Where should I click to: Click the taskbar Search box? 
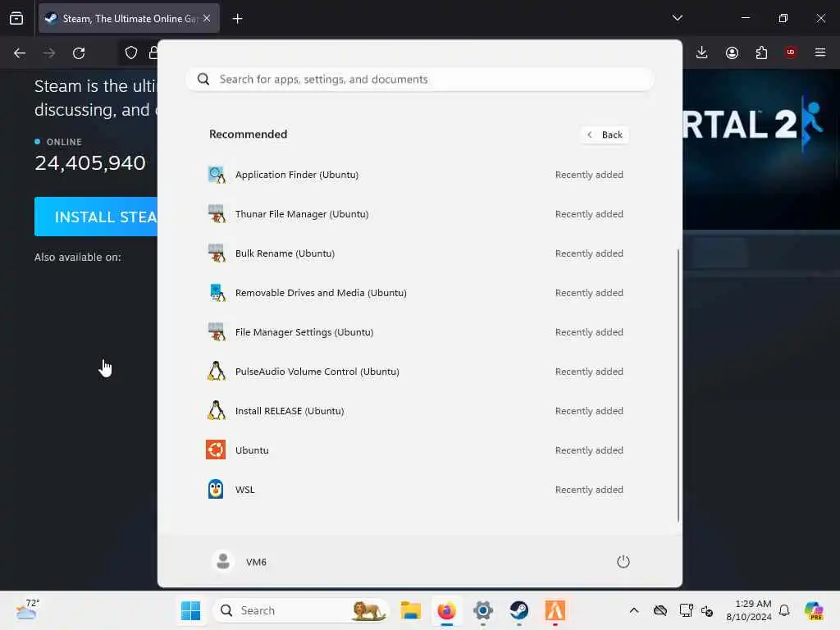click(x=301, y=610)
